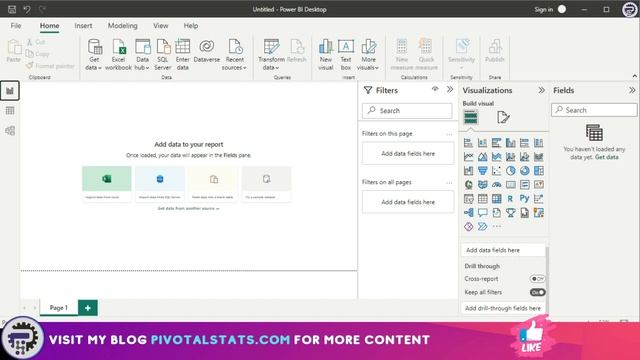The height and width of the screenshot is (360, 640).
Task: Click the Fields pane search field
Action: click(x=594, y=110)
